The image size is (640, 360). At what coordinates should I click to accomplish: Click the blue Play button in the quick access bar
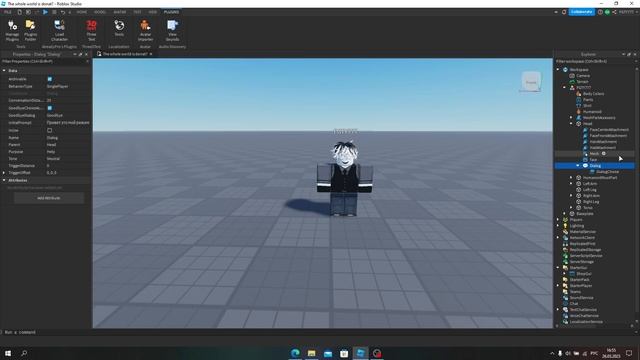pyautogui.click(x=45, y=12)
